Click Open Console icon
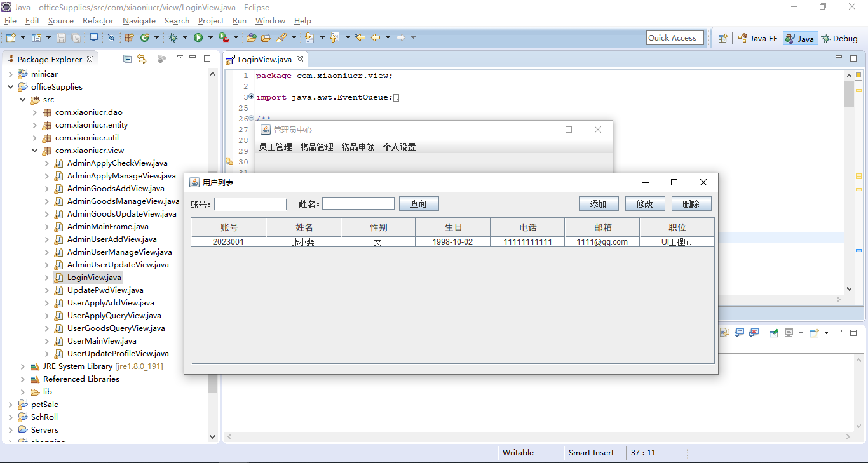The width and height of the screenshot is (868, 463). tap(814, 332)
